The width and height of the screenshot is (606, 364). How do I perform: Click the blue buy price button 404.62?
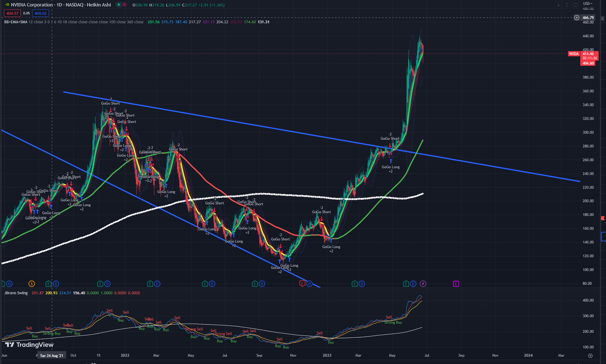pyautogui.click(x=40, y=13)
